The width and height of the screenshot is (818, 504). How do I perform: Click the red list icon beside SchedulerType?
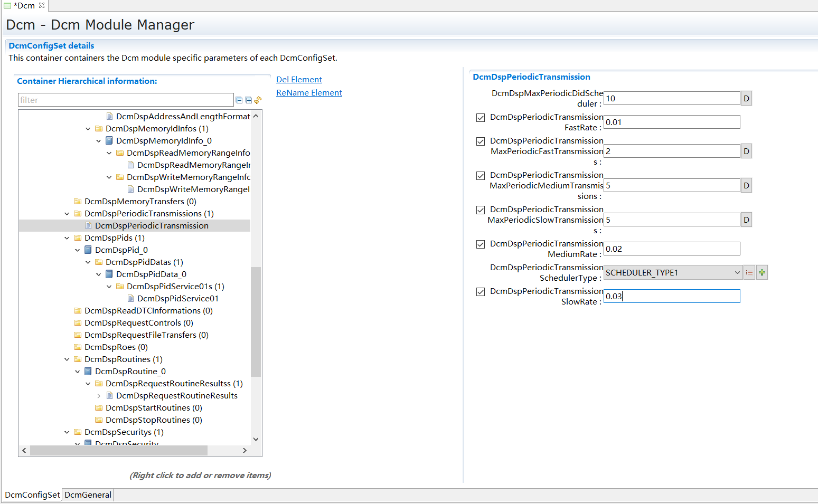point(749,273)
